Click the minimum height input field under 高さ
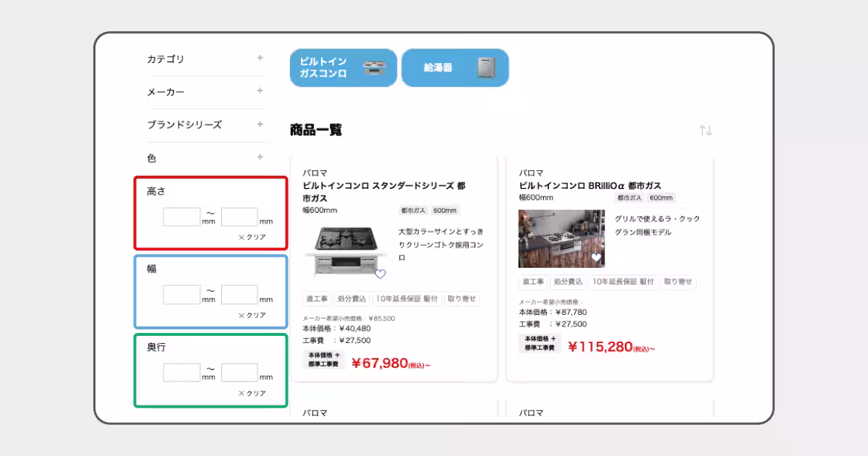The image size is (868, 456). click(181, 216)
